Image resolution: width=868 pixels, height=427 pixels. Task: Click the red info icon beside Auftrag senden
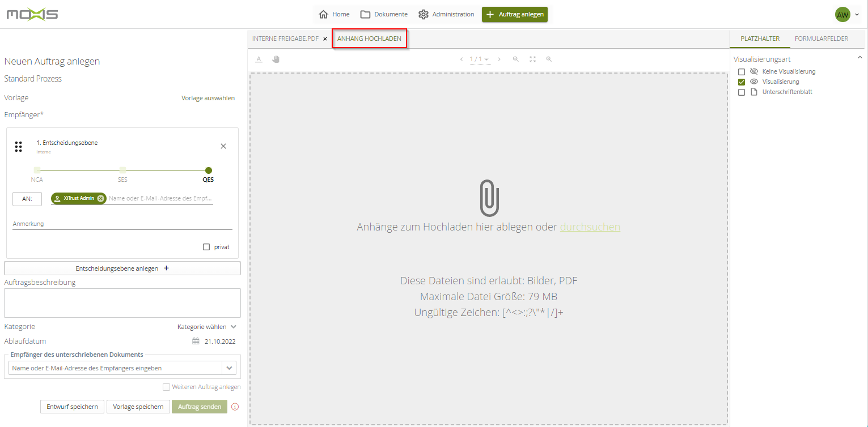coord(235,407)
